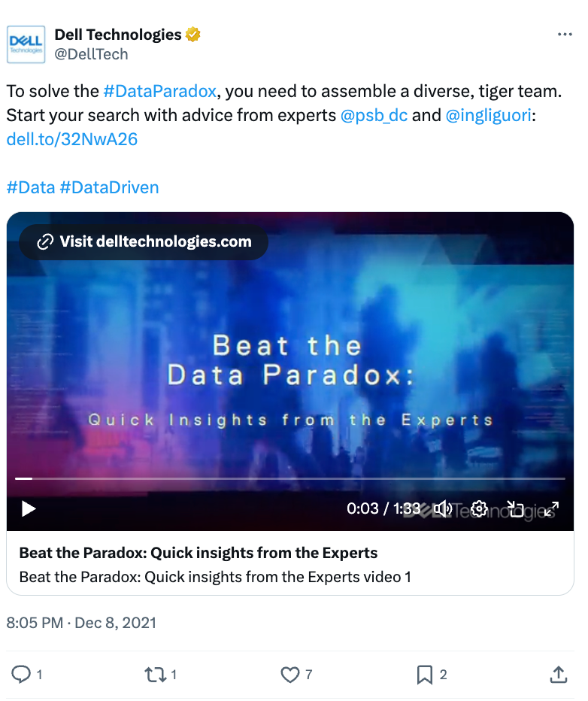Expand video to fullscreen
Image resolution: width=588 pixels, height=701 pixels.
click(551, 508)
